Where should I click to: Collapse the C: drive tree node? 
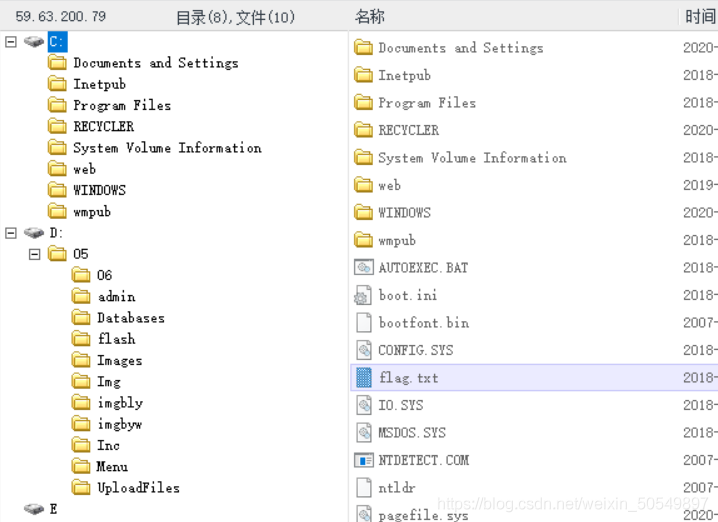[11, 42]
